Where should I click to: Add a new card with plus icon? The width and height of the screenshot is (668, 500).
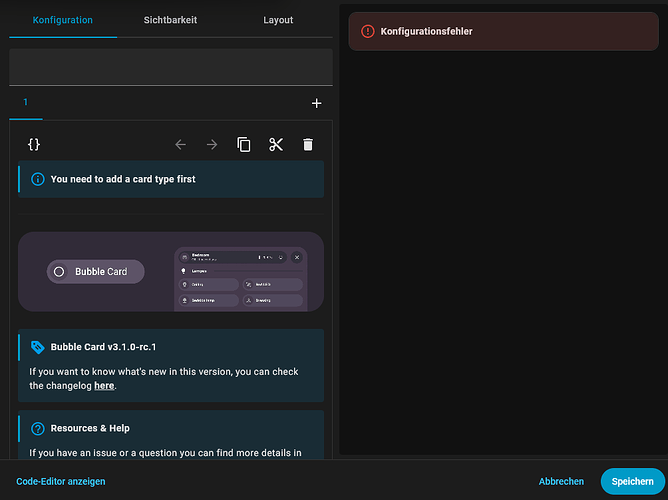pyautogui.click(x=316, y=103)
